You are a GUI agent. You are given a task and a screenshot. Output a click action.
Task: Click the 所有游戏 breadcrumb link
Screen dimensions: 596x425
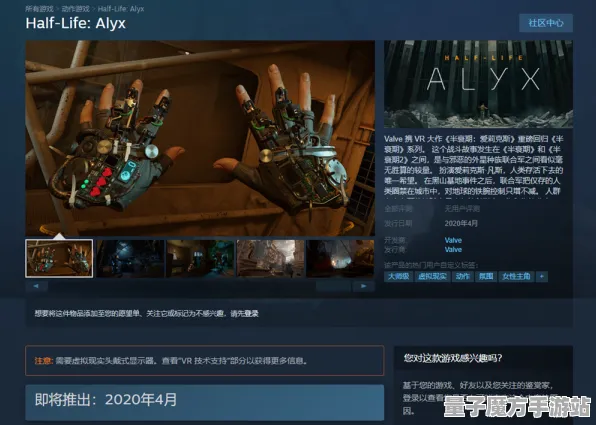(40, 9)
